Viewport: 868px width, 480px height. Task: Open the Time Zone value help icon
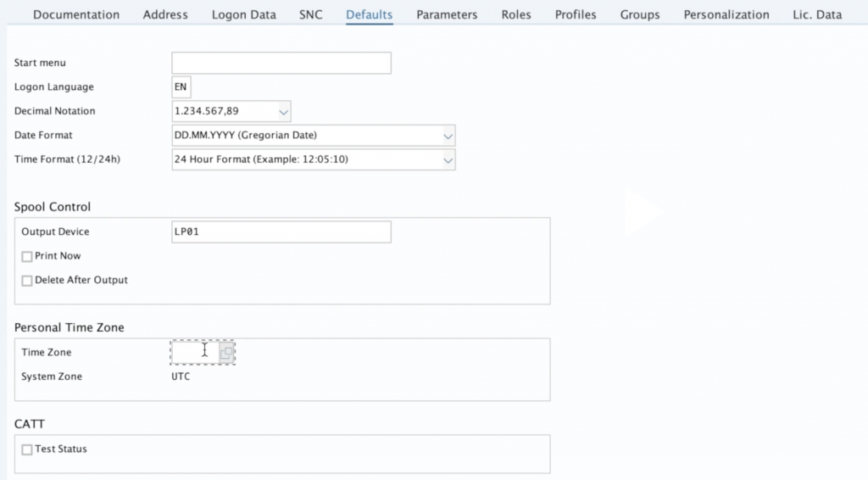click(226, 353)
